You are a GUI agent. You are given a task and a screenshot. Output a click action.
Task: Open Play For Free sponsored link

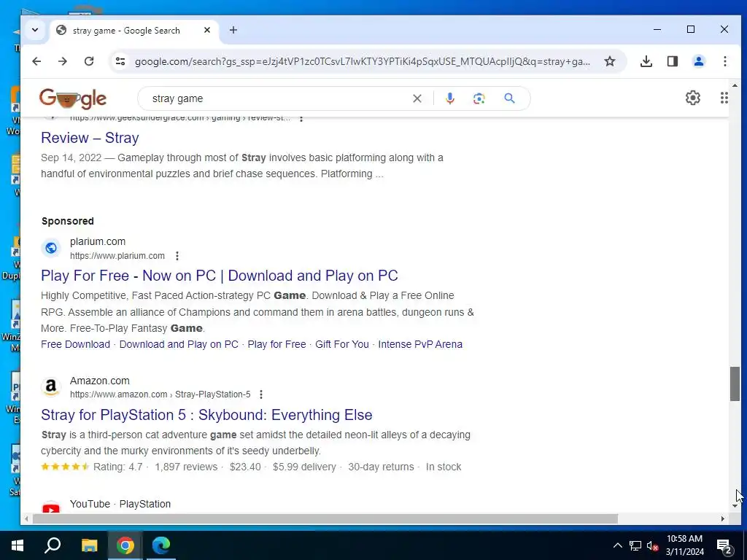point(219,276)
